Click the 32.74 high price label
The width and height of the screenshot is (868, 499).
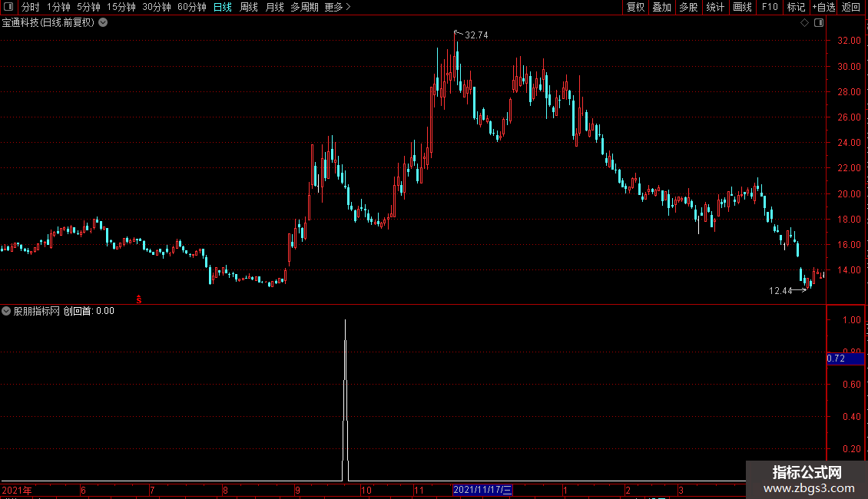click(476, 35)
